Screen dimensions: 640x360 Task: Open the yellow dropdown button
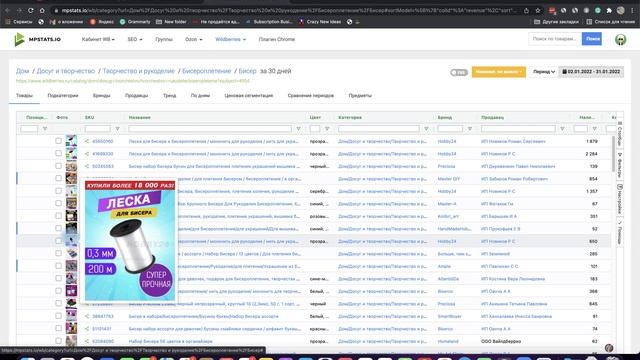(499, 72)
